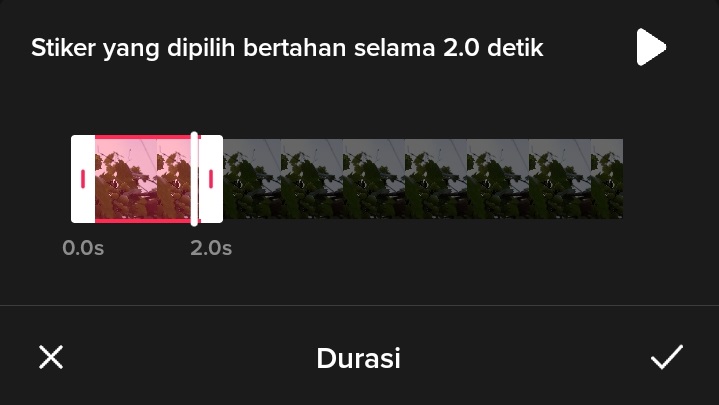
Task: Click the 2.0s end time label
Action: 211,248
